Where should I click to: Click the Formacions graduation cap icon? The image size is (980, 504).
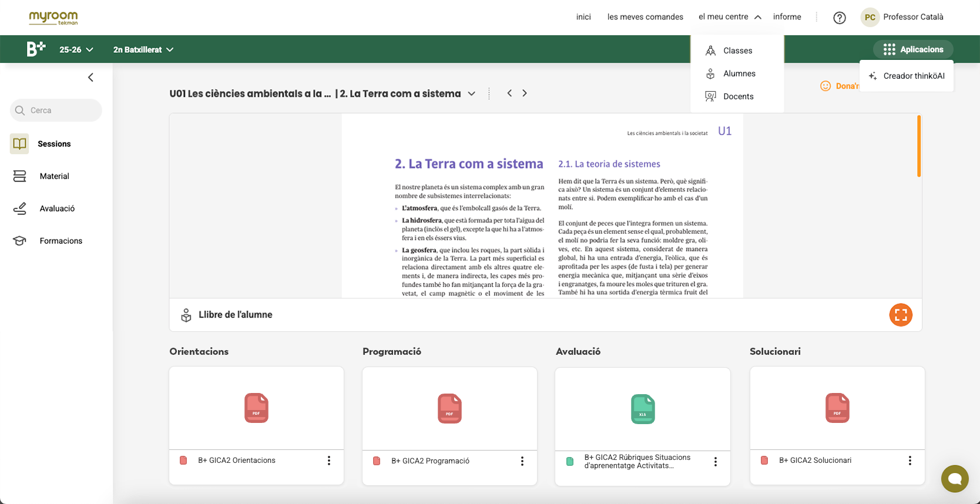pos(19,241)
